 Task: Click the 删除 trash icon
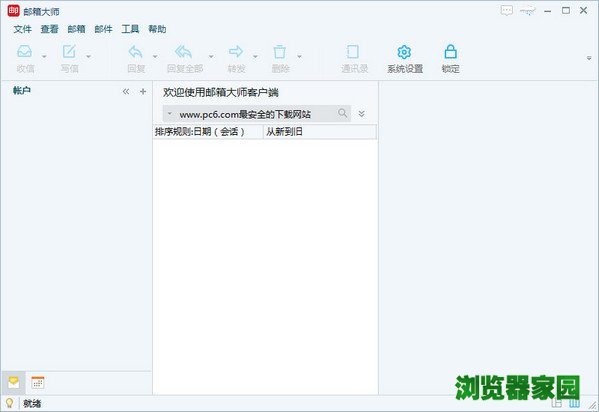(x=280, y=52)
